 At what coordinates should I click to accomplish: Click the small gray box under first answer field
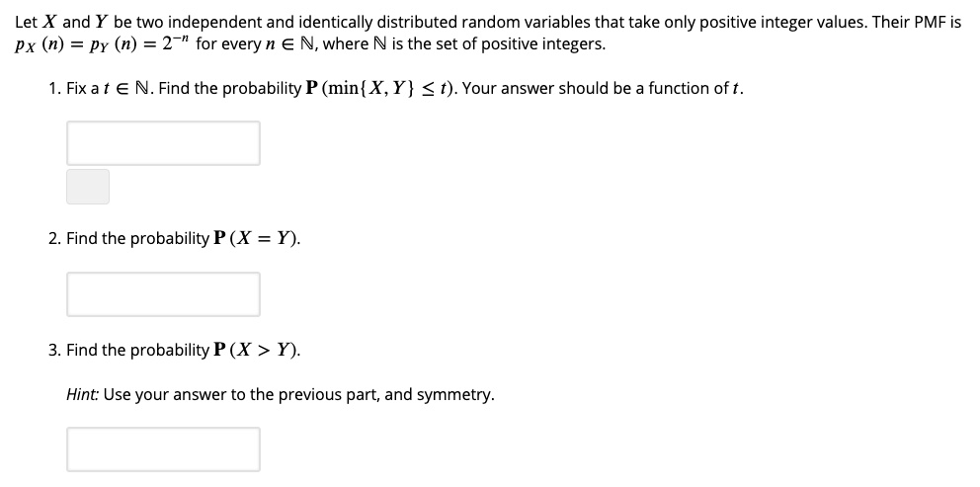click(88, 187)
